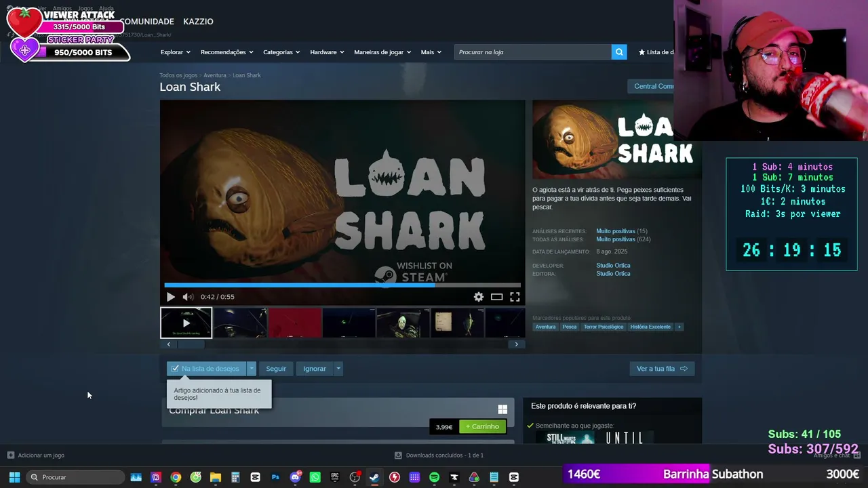The height and width of the screenshot is (488, 868).
Task: Open Epic Games Launcher from the taskbar
Action: pyautogui.click(x=335, y=477)
